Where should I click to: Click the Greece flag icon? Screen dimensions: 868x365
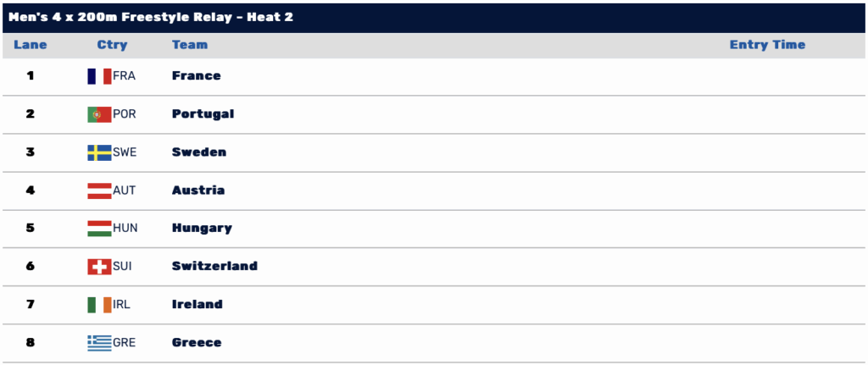[x=99, y=343]
